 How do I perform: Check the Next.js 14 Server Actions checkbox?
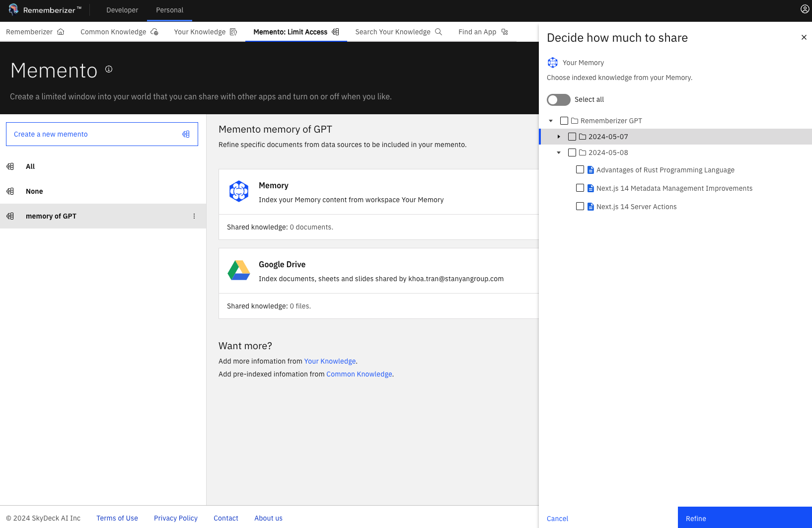point(580,207)
